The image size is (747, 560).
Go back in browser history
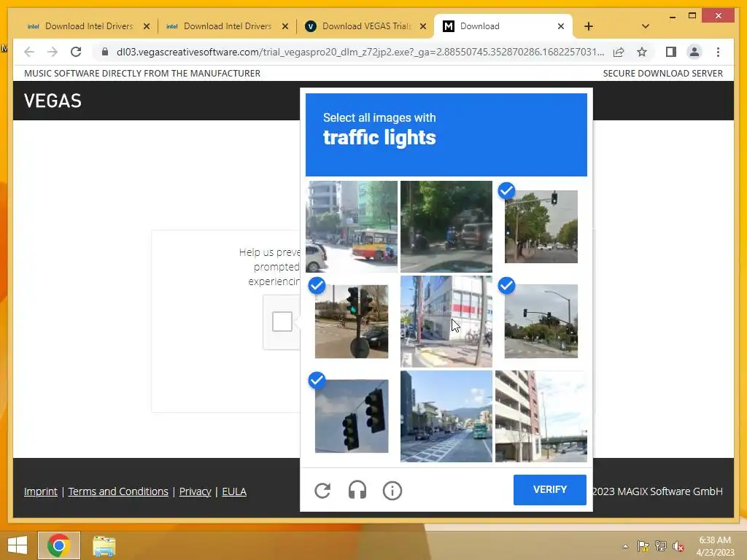29,52
